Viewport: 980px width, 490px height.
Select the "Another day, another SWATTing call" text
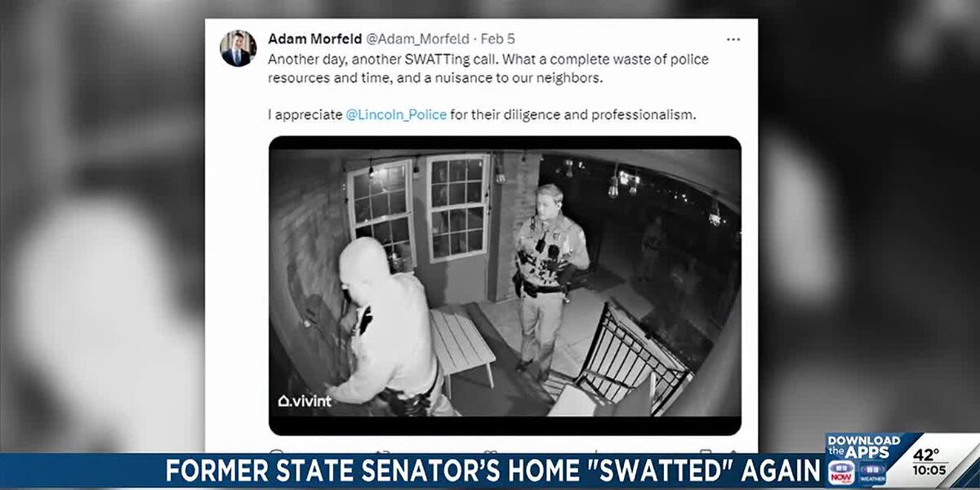point(379,60)
